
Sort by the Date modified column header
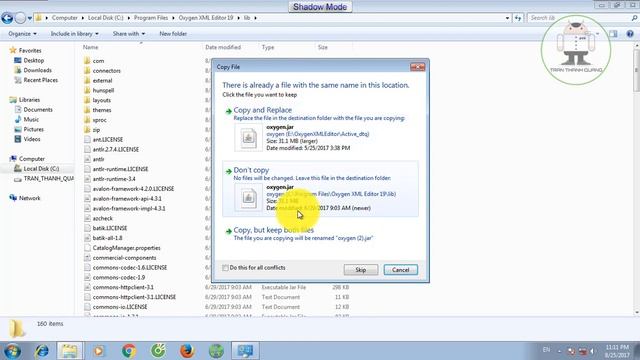tap(223, 47)
